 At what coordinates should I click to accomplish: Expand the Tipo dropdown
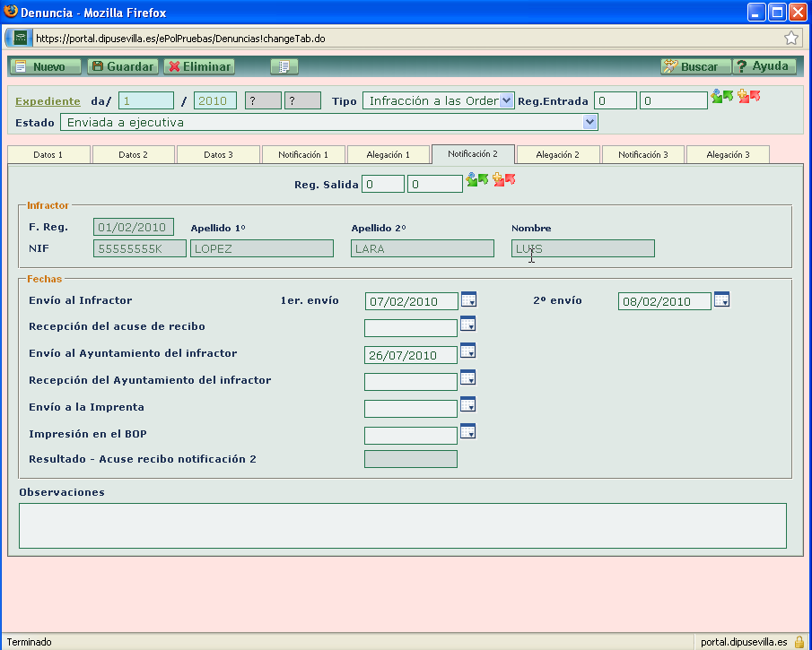(x=506, y=100)
